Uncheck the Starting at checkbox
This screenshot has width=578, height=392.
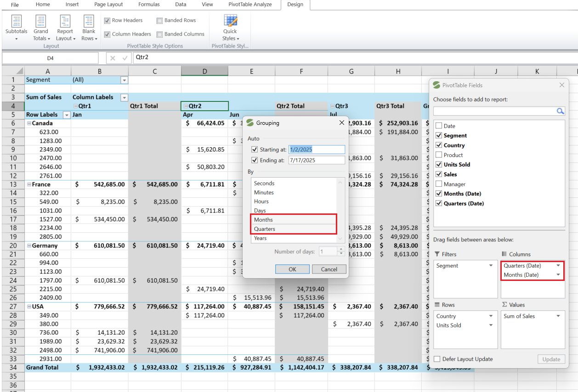tap(255, 150)
